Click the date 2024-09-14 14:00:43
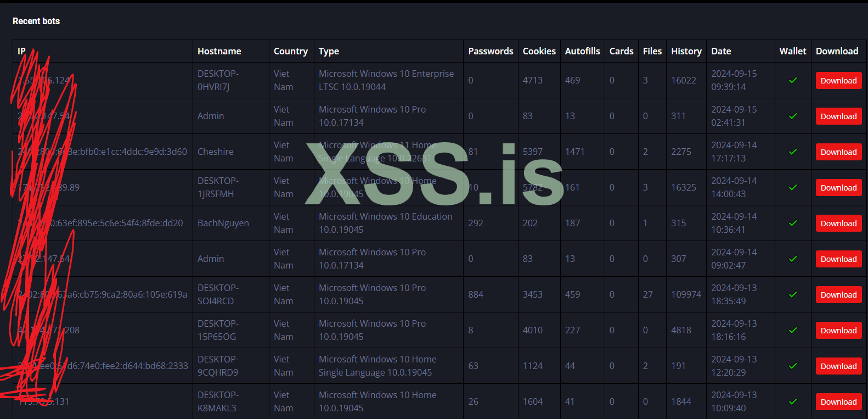 click(734, 187)
